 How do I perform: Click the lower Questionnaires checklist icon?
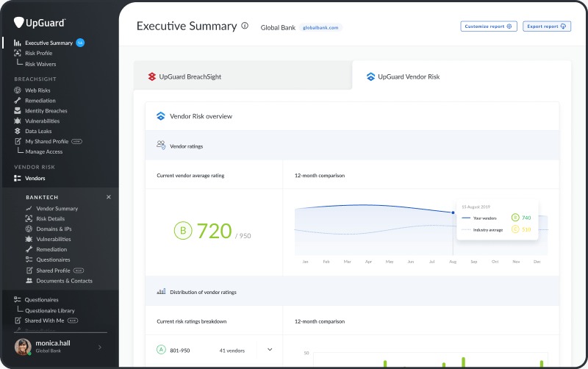pyautogui.click(x=17, y=300)
